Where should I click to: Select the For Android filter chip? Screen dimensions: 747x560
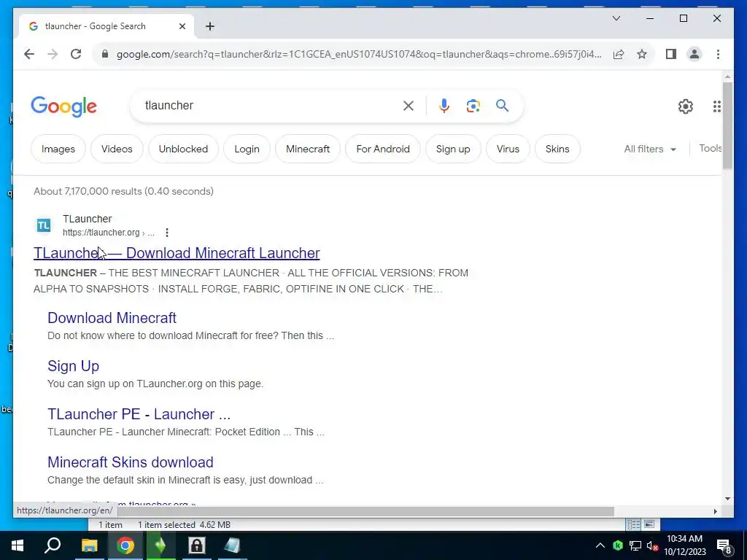click(383, 149)
